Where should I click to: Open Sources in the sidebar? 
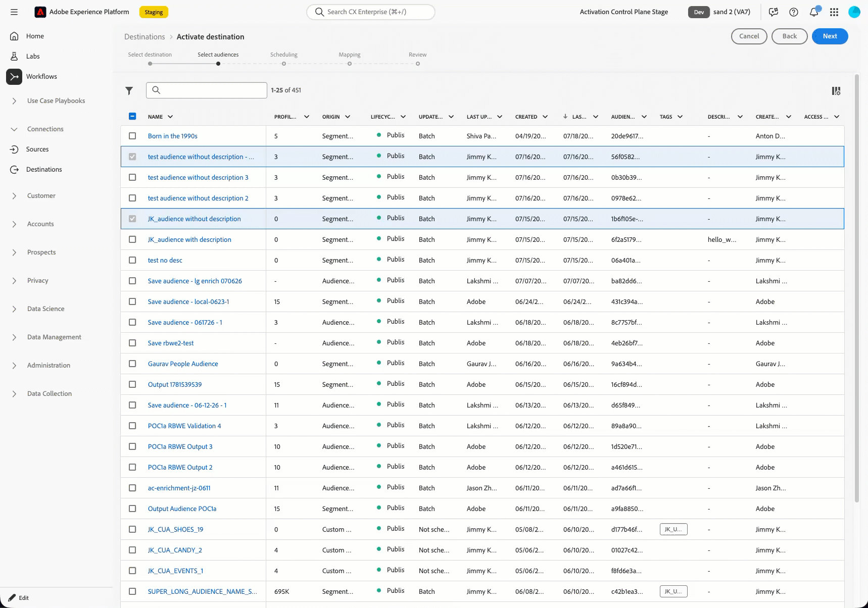pyautogui.click(x=37, y=149)
